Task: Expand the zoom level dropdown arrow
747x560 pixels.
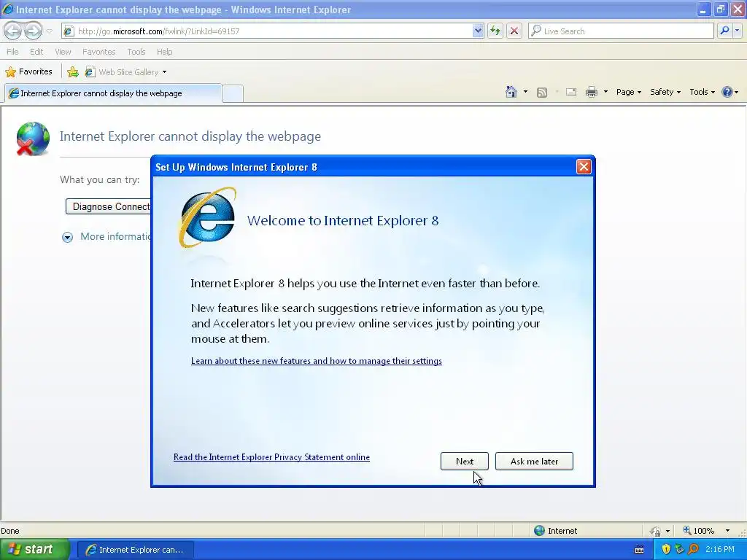Action: click(x=727, y=531)
